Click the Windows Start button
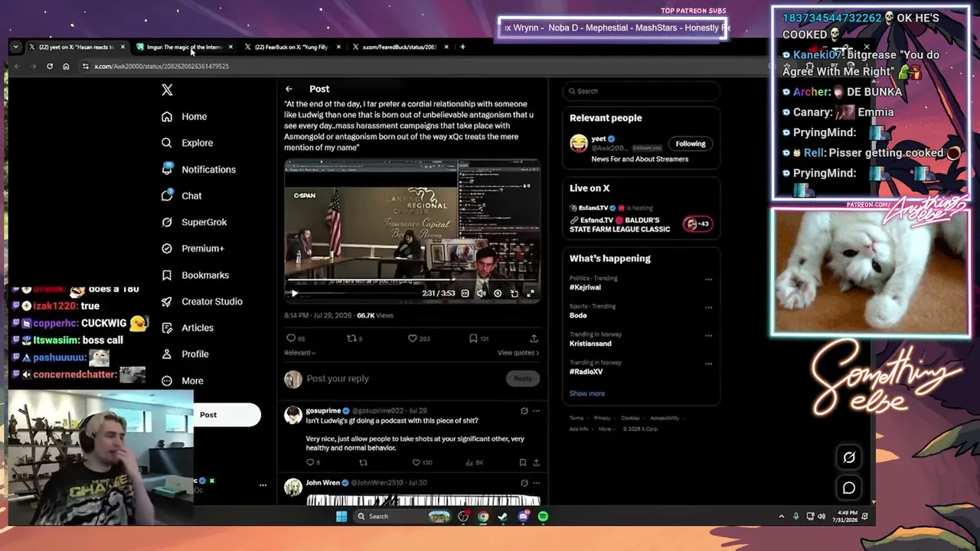This screenshot has height=551, width=980. pyautogui.click(x=341, y=517)
